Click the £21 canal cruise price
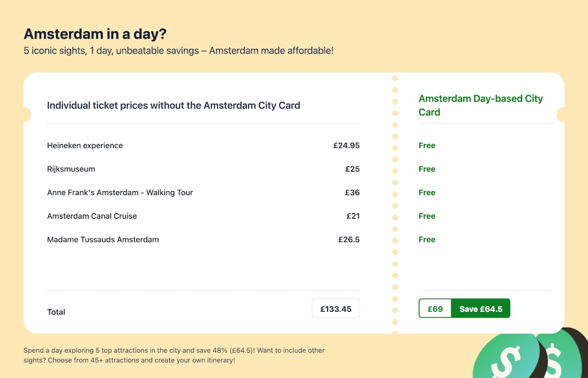This screenshot has height=378, width=588. pos(353,216)
